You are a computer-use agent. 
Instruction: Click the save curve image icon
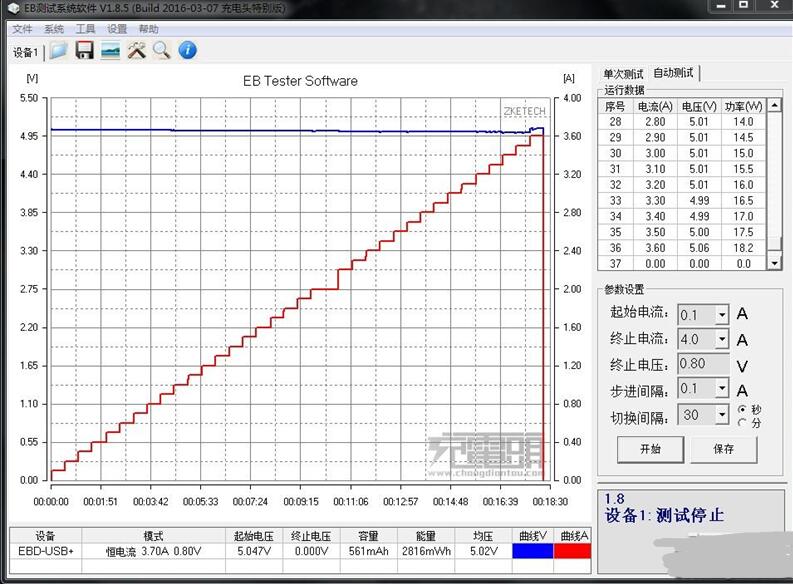[x=111, y=50]
